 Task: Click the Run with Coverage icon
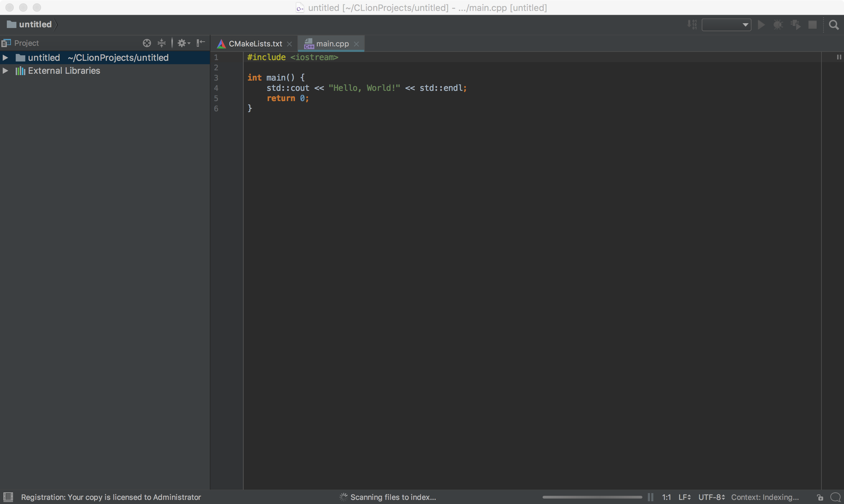795,25
